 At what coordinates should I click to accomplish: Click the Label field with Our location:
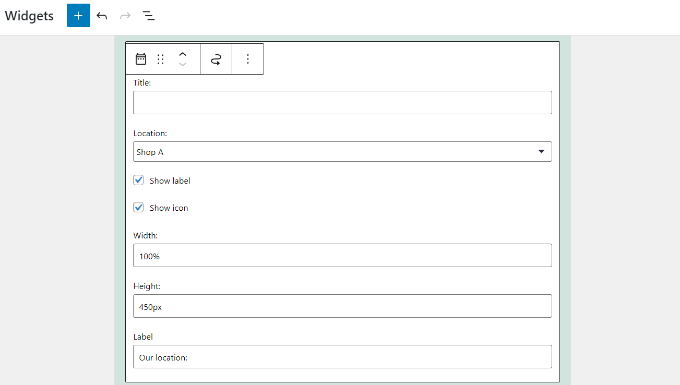342,357
